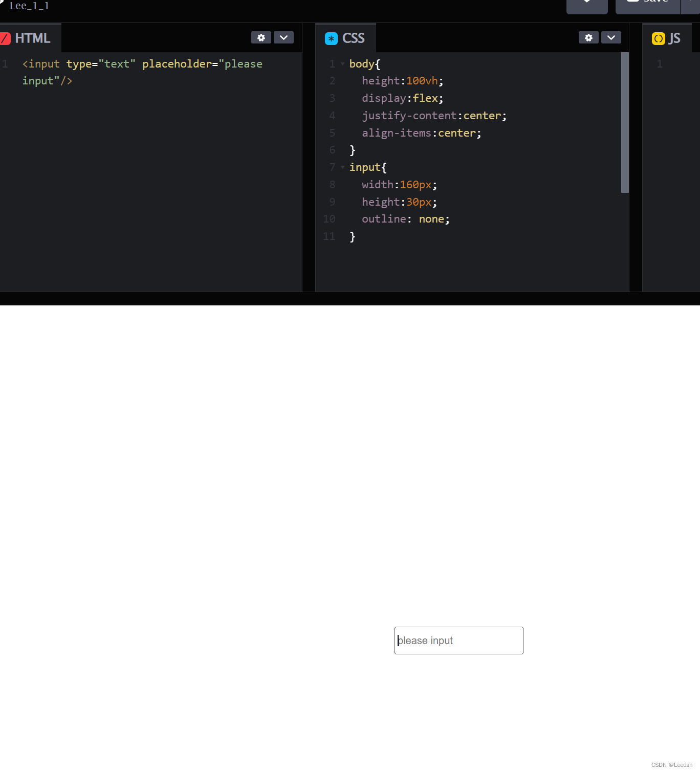The width and height of the screenshot is (700, 772).
Task: Click the 'Lee_l_l' pen author name
Action: pos(29,6)
